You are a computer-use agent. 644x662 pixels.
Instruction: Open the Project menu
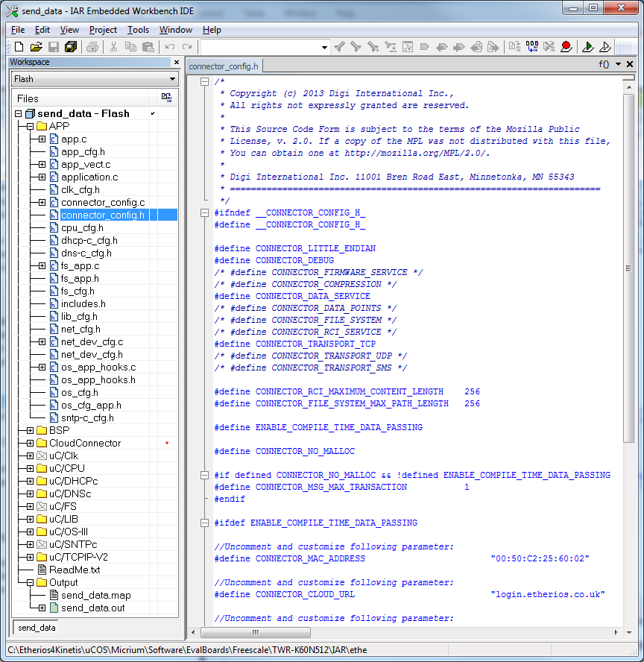[x=103, y=30]
